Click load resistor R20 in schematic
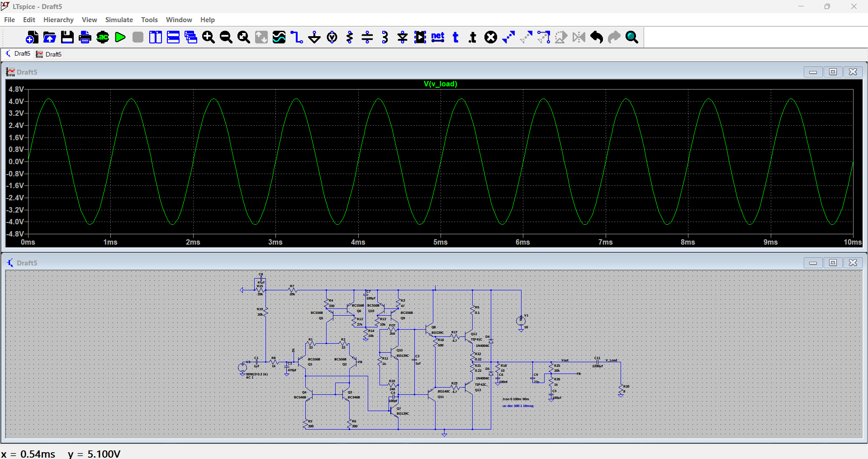 point(621,389)
